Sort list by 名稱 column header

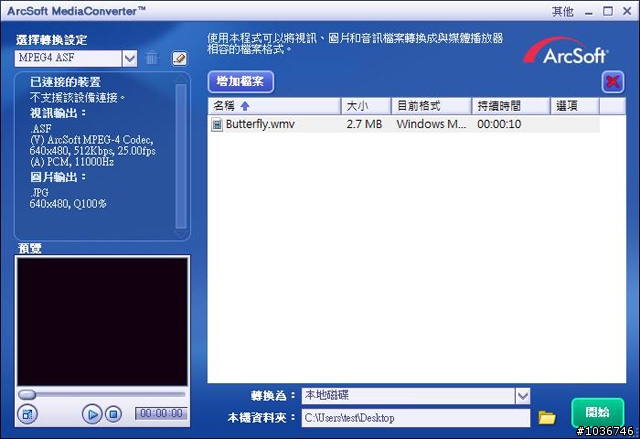point(274,106)
